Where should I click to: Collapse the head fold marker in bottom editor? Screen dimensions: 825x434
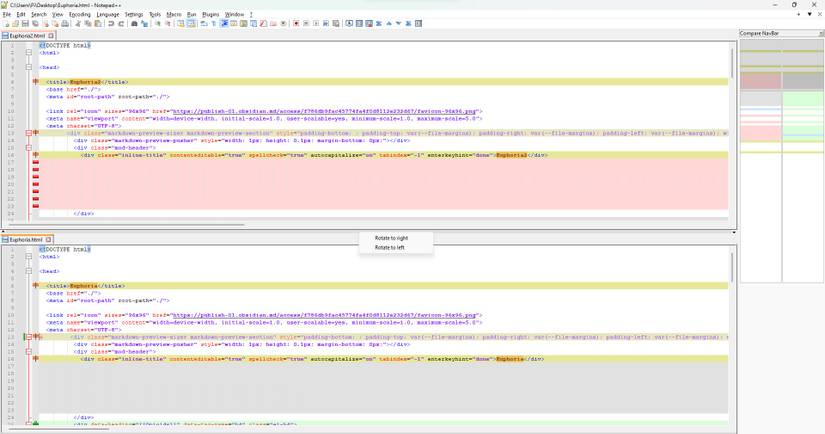click(x=30, y=271)
